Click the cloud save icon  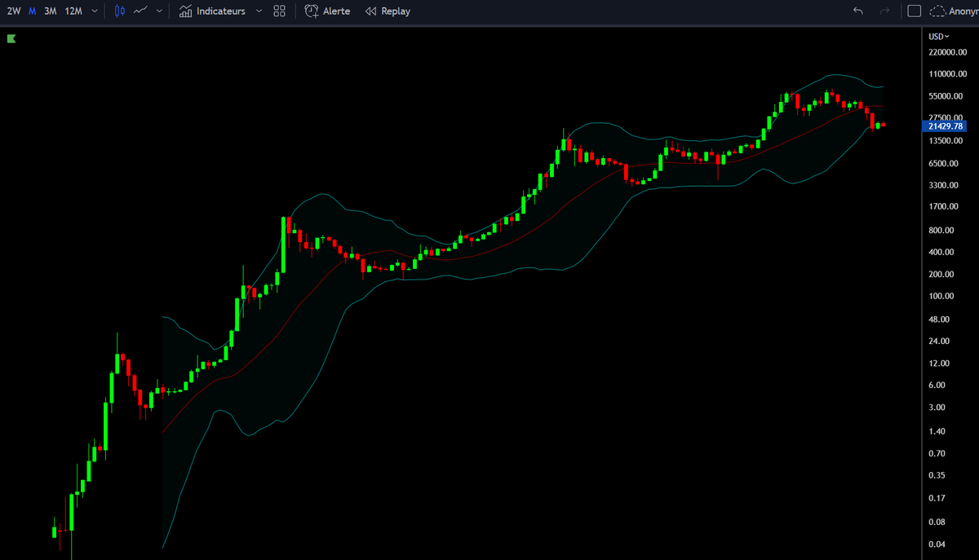tap(937, 11)
